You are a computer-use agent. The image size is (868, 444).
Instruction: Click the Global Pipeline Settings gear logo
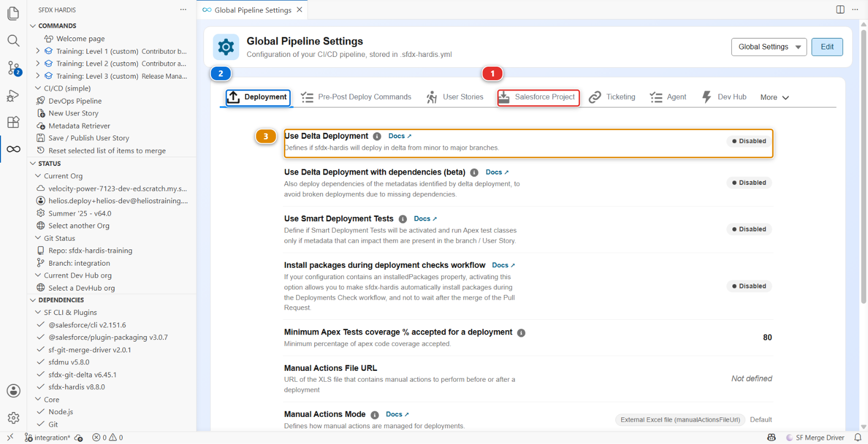tap(226, 47)
